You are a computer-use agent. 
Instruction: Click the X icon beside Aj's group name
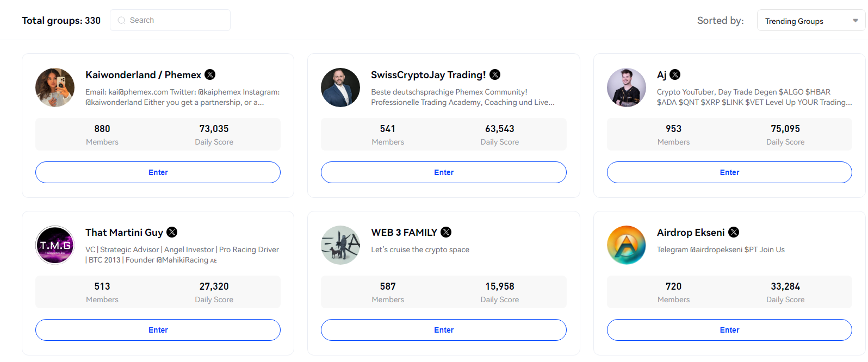click(674, 74)
